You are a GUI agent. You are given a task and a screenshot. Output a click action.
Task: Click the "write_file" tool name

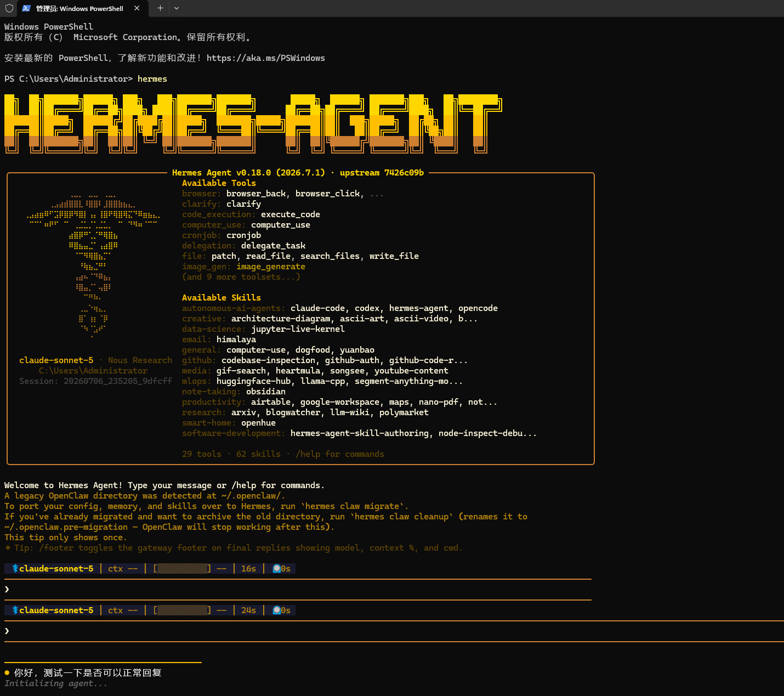pos(394,256)
